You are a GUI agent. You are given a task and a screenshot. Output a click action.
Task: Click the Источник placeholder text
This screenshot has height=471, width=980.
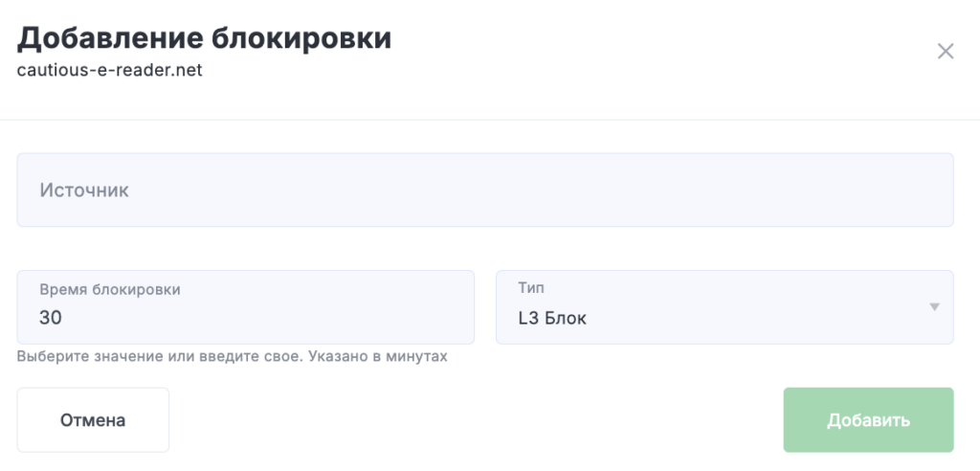84,191
